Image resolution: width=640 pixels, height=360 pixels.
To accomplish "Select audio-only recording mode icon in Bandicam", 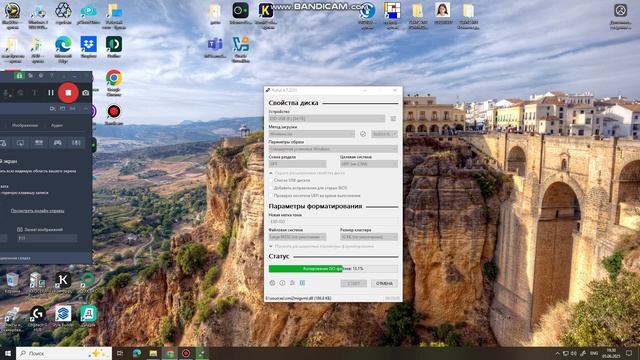I will click(76, 142).
